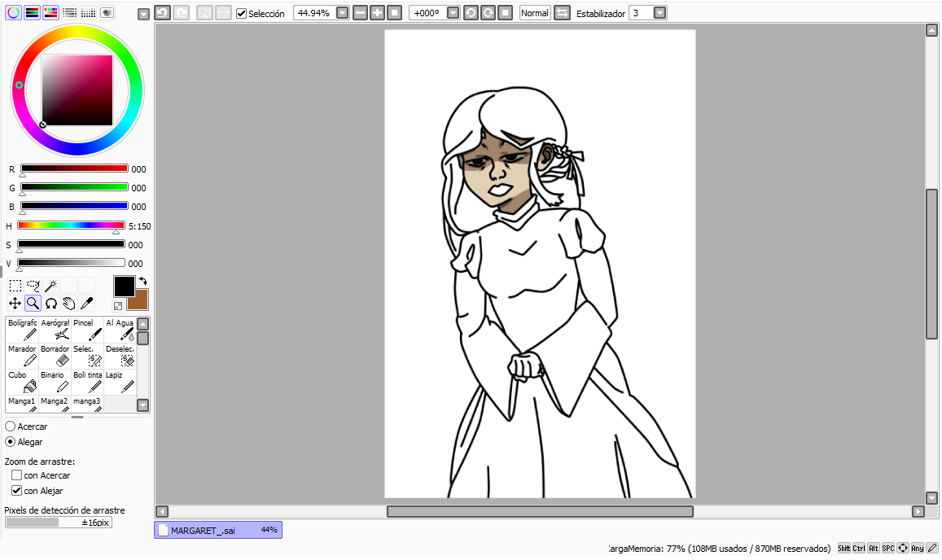The image size is (942, 560).
Task: Zoom out with the minus button
Action: coord(361,13)
